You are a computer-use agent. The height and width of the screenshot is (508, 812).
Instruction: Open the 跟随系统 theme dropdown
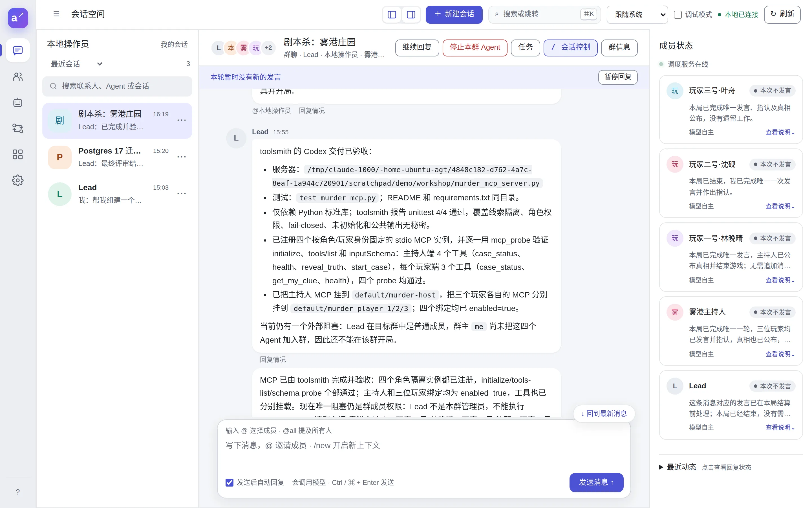(637, 14)
